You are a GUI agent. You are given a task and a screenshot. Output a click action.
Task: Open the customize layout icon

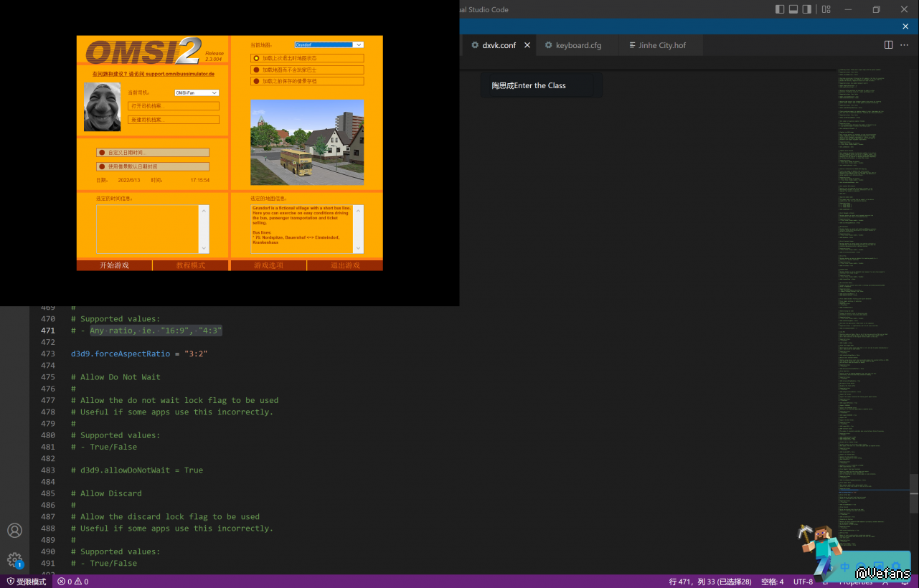point(826,9)
